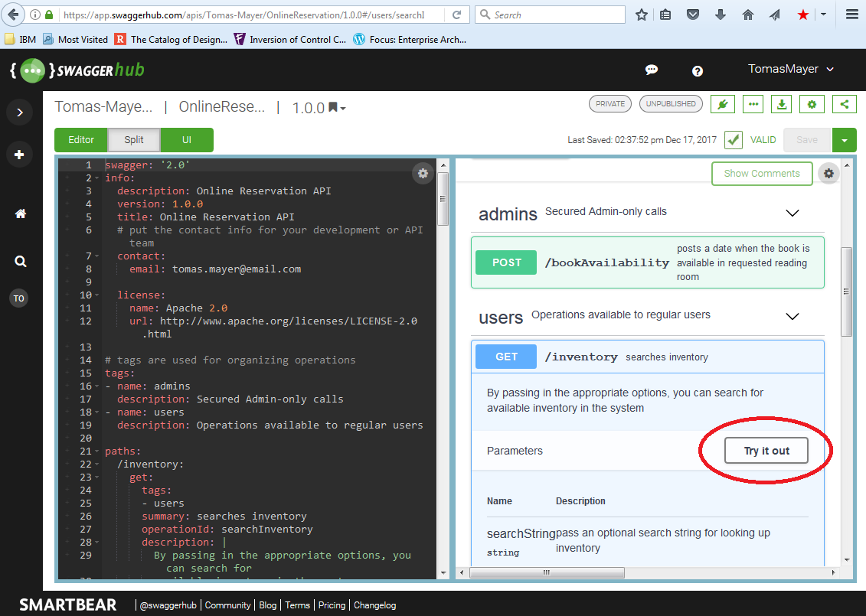Open the version 1.0.0 dropdown

319,109
